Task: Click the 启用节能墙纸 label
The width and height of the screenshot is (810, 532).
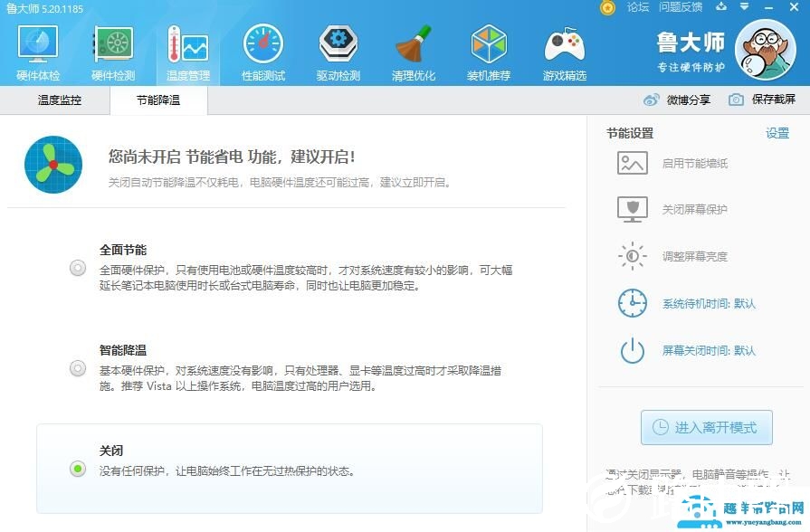Action: coord(695,164)
